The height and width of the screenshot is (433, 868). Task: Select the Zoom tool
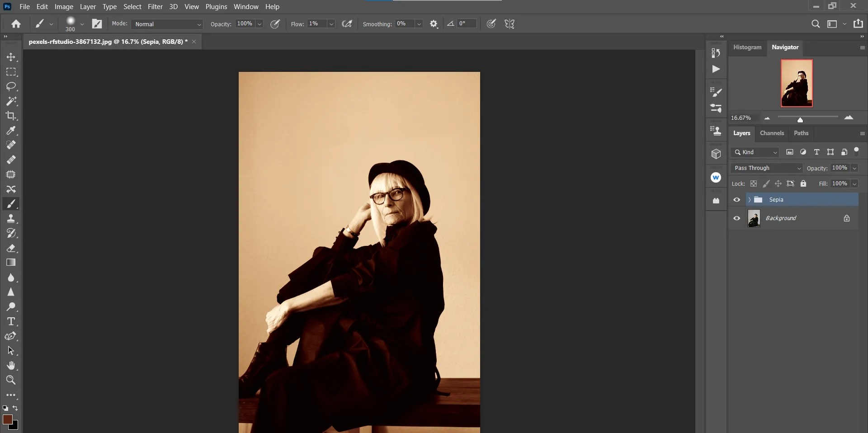11,380
